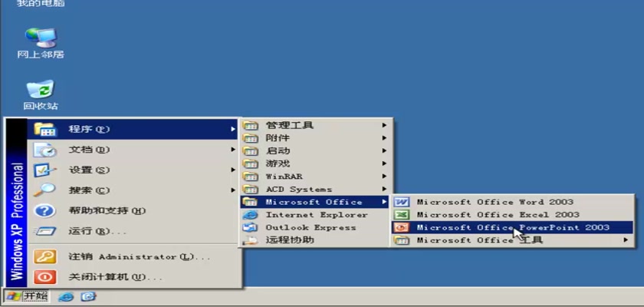Click the 设置(S) control panel icon

point(44,170)
